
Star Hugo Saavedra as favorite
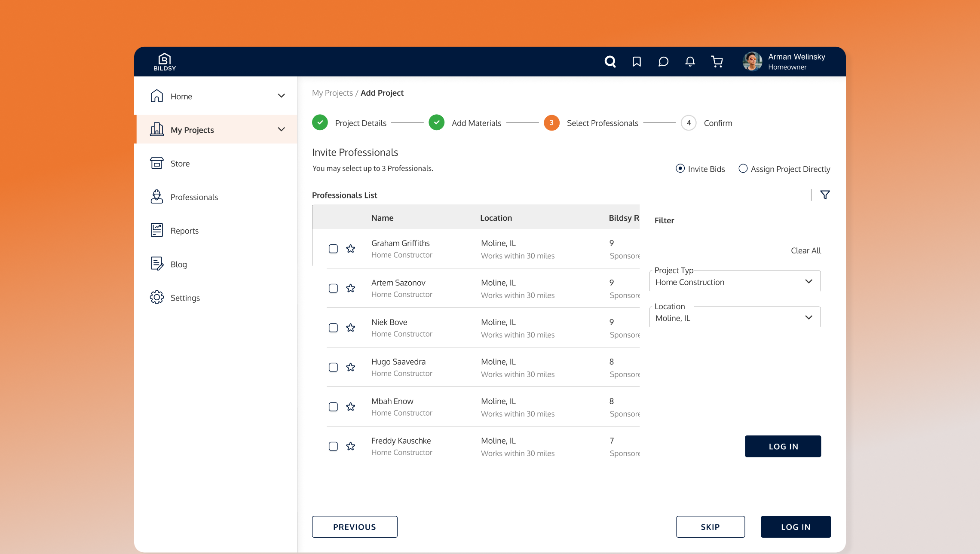[x=351, y=367]
